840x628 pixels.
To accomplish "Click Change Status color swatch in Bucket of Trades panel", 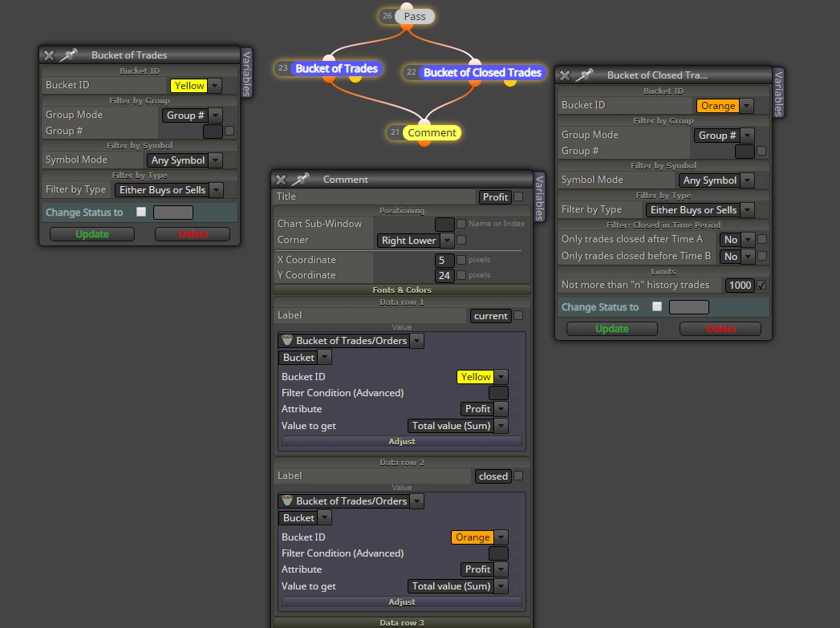I will click(173, 213).
